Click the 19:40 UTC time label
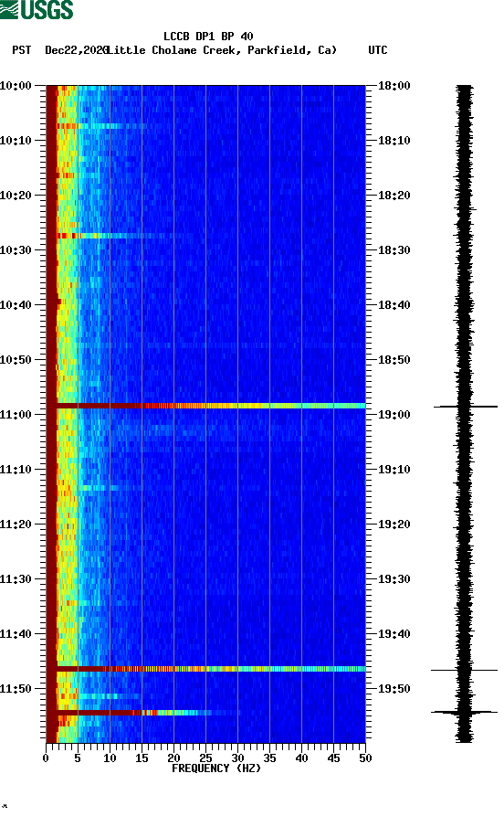The height and width of the screenshot is (816, 504). pyautogui.click(x=394, y=634)
